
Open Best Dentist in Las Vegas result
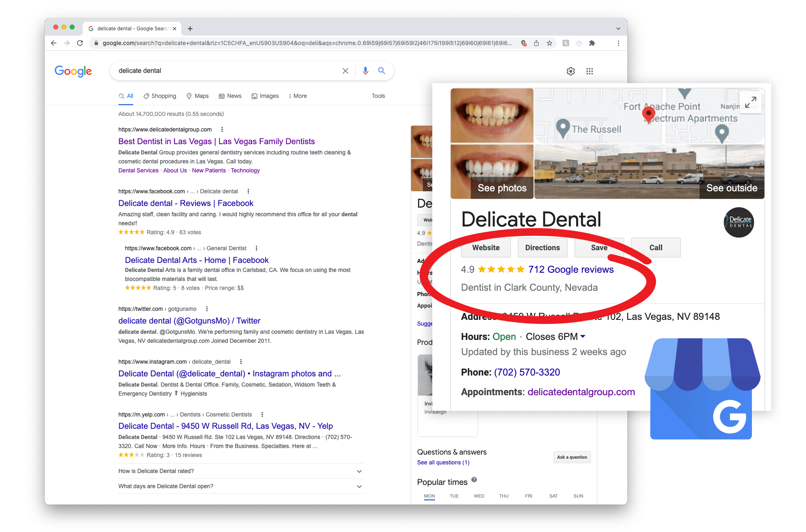coord(216,141)
